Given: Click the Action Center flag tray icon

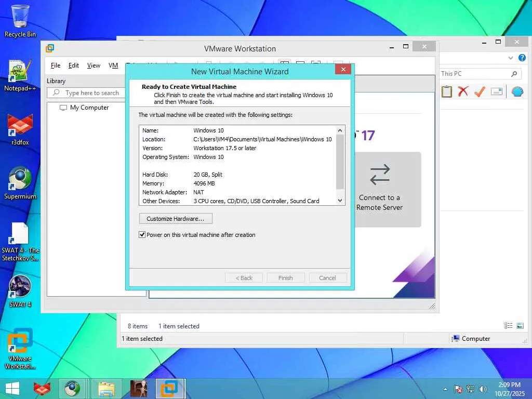Looking at the screenshot, I should pos(458,389).
